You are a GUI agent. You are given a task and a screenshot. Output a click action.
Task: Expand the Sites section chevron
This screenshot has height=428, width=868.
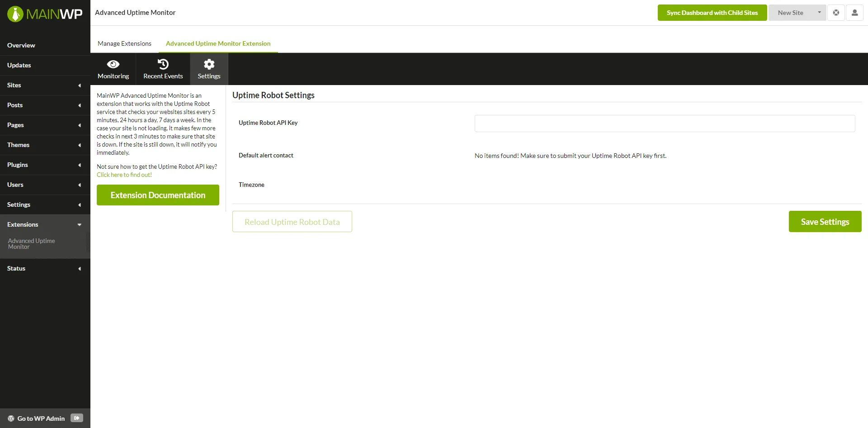point(80,86)
